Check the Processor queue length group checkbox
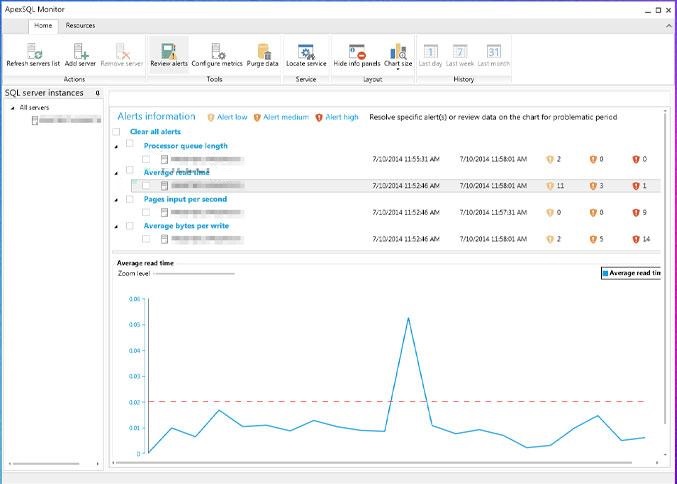Screen dimensions: 677x484 pos(130,143)
